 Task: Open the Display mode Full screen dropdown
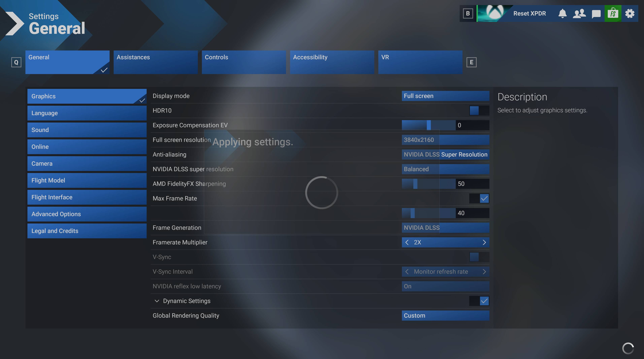click(x=445, y=96)
